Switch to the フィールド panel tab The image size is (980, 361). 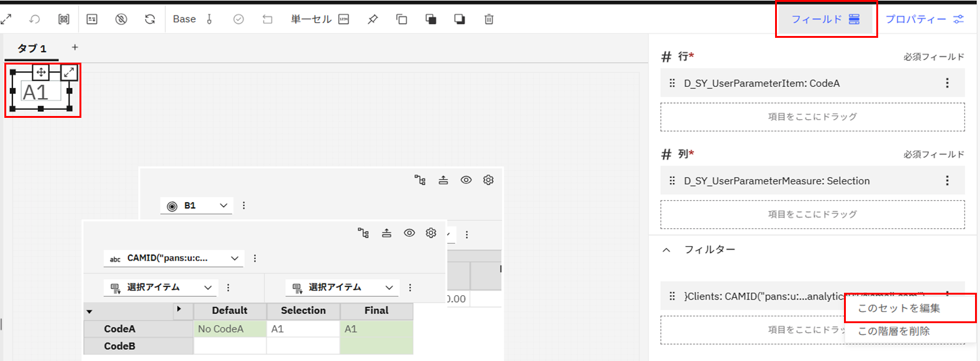[x=825, y=19]
